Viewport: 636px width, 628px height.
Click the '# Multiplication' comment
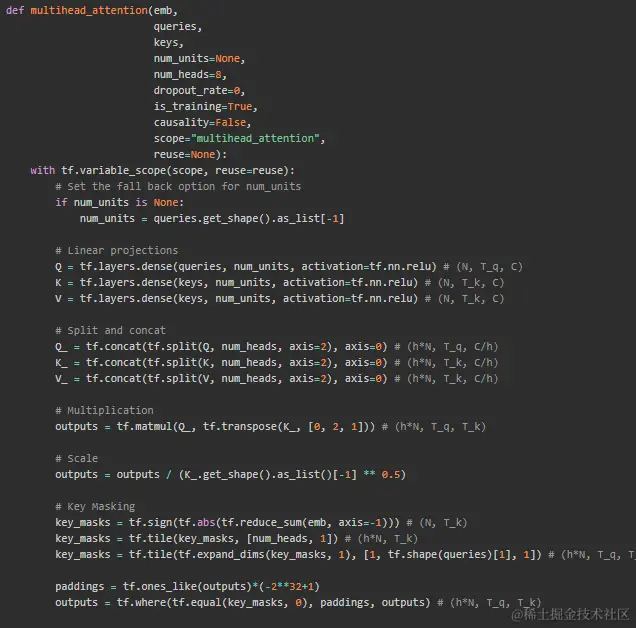[104, 411]
